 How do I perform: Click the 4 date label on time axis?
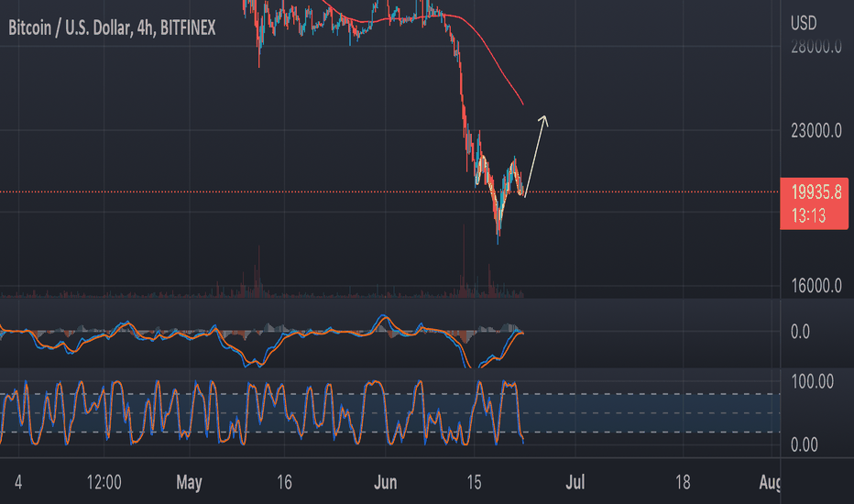coord(18,482)
